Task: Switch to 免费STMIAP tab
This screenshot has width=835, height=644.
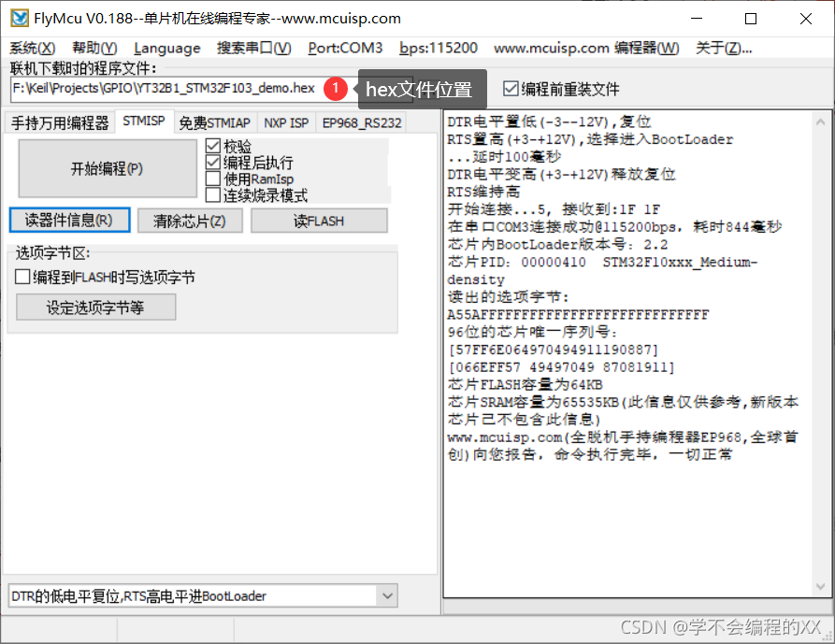Action: (x=215, y=123)
